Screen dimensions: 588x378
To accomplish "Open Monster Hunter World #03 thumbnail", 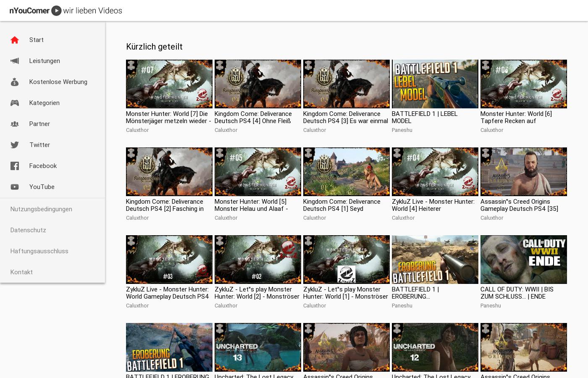I will [x=169, y=260].
